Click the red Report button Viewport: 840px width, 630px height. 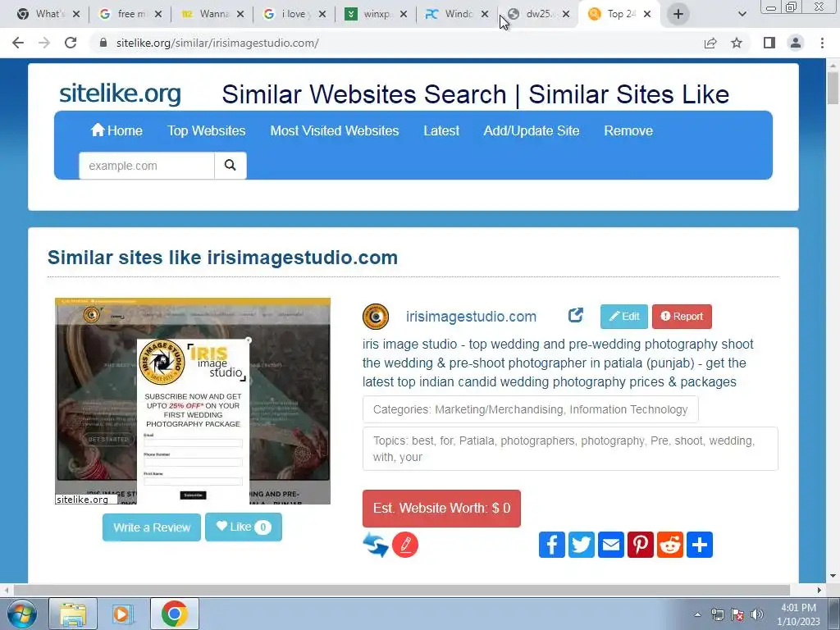tap(682, 316)
